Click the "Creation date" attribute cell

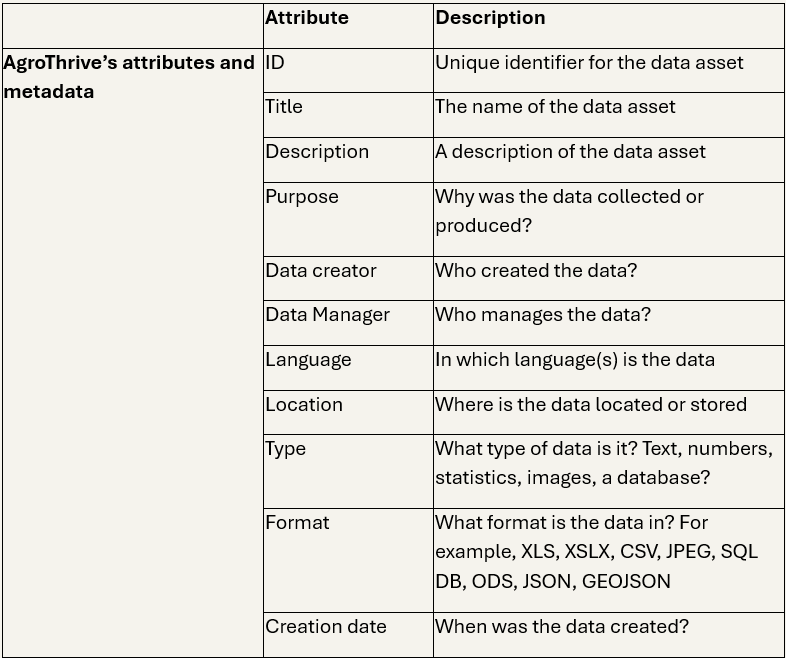[326, 627]
